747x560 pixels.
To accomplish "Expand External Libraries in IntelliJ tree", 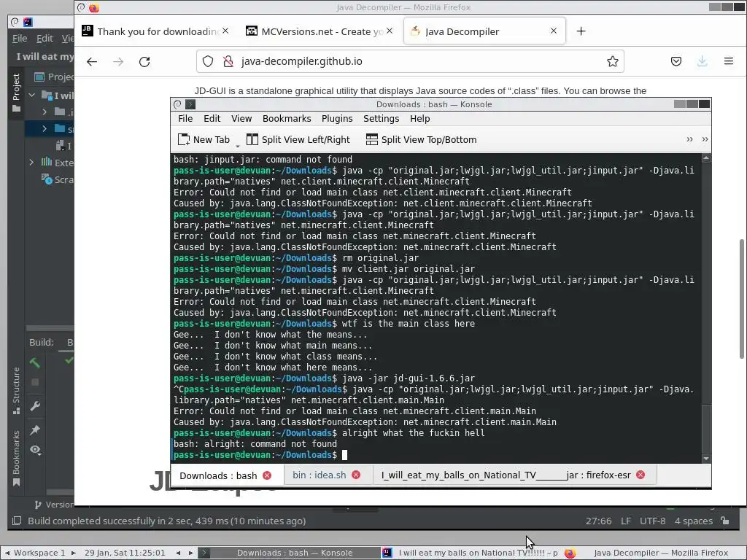I will 32,163.
